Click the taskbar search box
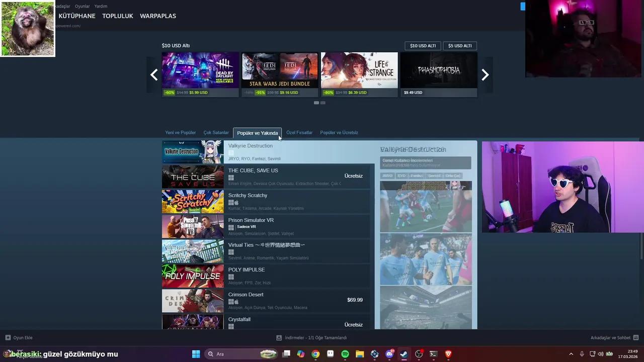Image resolution: width=644 pixels, height=362 pixels. (242, 354)
